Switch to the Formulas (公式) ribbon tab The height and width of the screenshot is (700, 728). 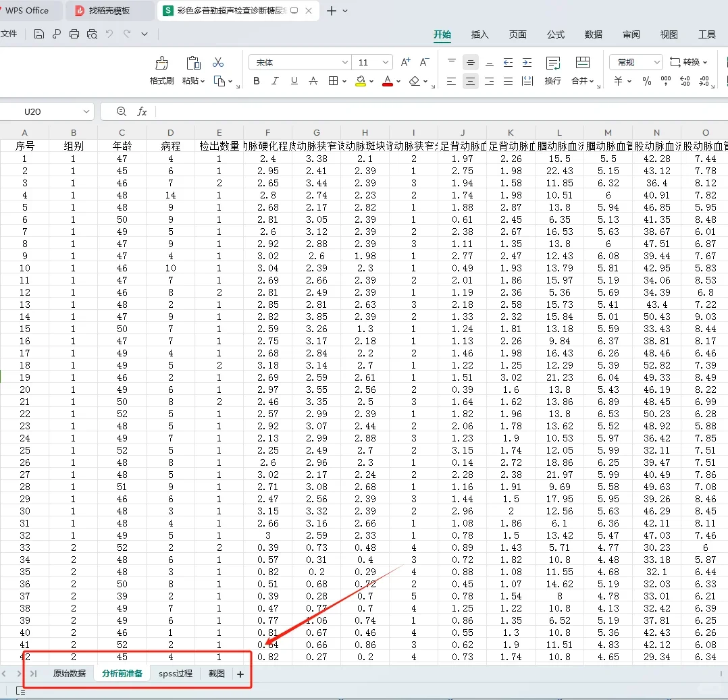[x=555, y=34]
